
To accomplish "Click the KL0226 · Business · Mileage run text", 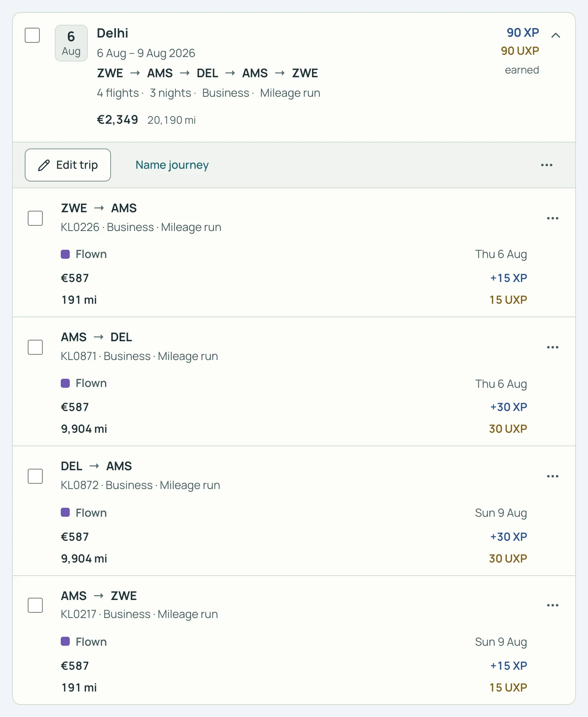I will click(x=141, y=227).
